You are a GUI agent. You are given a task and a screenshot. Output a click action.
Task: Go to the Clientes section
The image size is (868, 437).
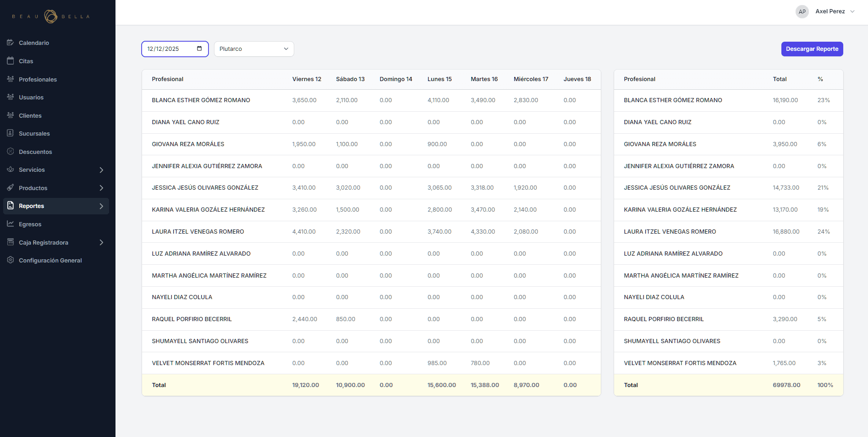click(x=30, y=115)
